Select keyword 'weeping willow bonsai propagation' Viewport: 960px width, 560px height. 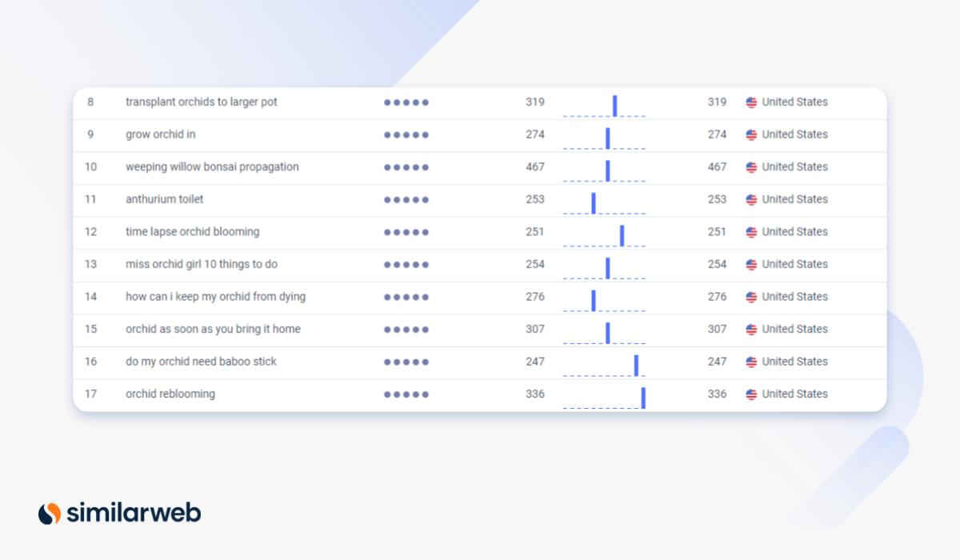click(212, 167)
